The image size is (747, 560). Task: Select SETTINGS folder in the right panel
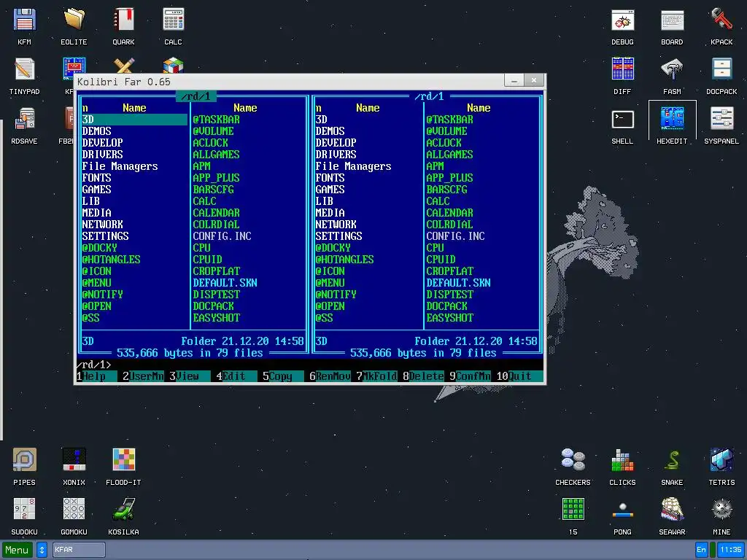pyautogui.click(x=338, y=236)
